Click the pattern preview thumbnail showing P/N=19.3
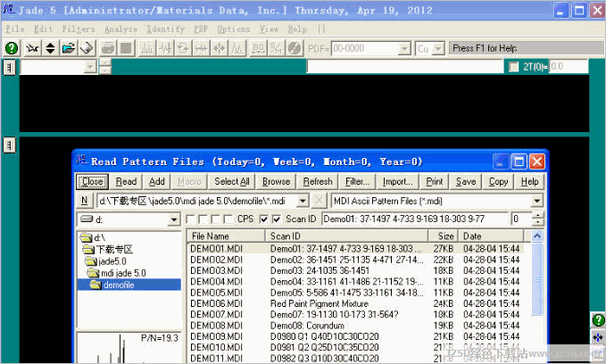 point(129,348)
